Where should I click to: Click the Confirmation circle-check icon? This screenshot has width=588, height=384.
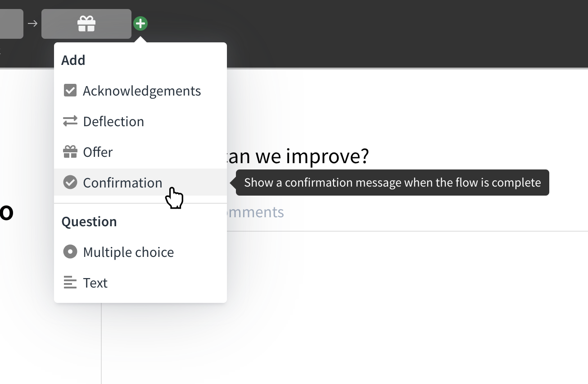[70, 183]
